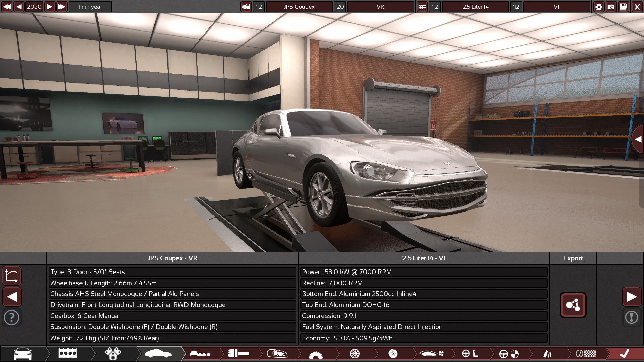Save the car with floppy icon
Viewport: 644px width, 362px height.
[624, 7]
